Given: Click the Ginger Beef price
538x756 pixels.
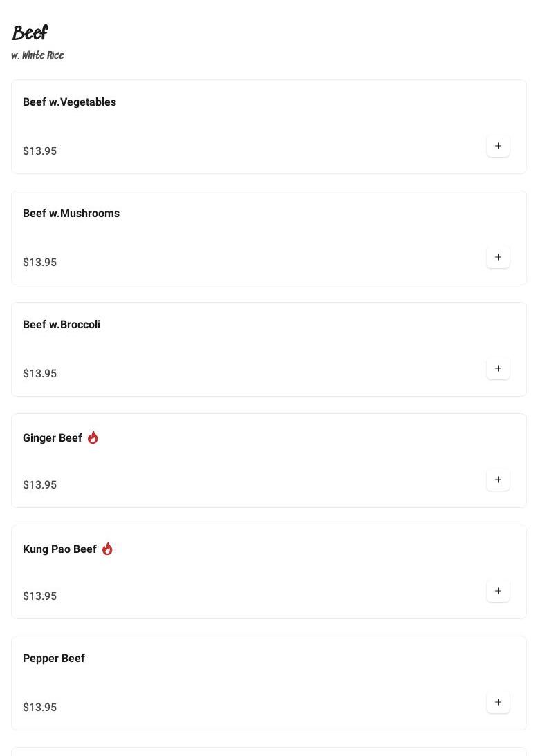Looking at the screenshot, I should 39,485.
